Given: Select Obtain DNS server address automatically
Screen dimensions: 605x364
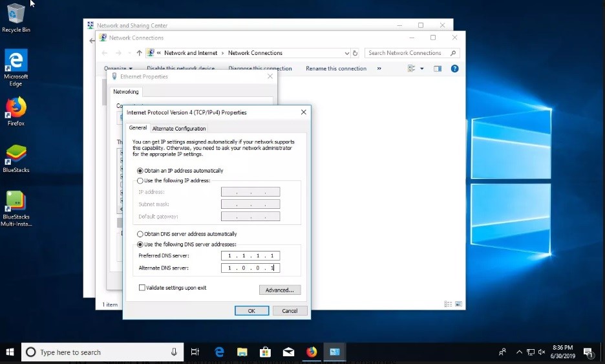Looking at the screenshot, I should point(140,234).
